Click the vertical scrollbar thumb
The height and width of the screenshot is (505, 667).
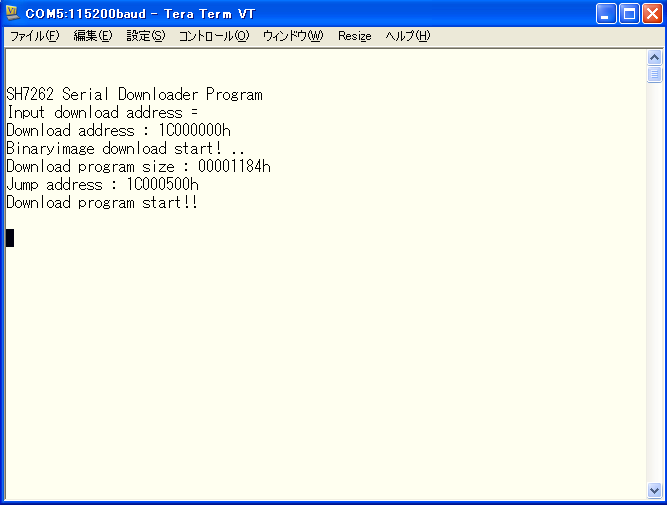[654, 74]
